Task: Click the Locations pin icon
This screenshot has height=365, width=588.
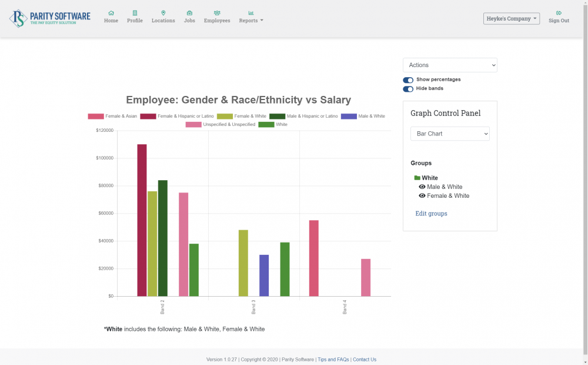Action: [x=163, y=13]
